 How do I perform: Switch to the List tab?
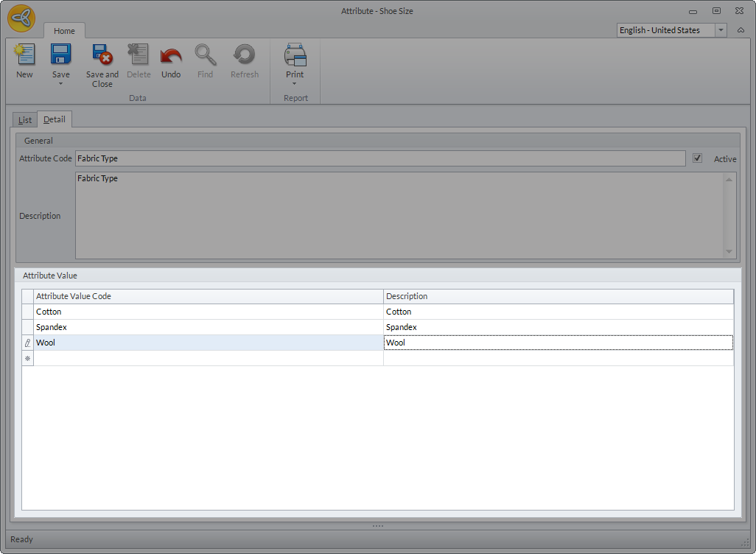(x=25, y=119)
